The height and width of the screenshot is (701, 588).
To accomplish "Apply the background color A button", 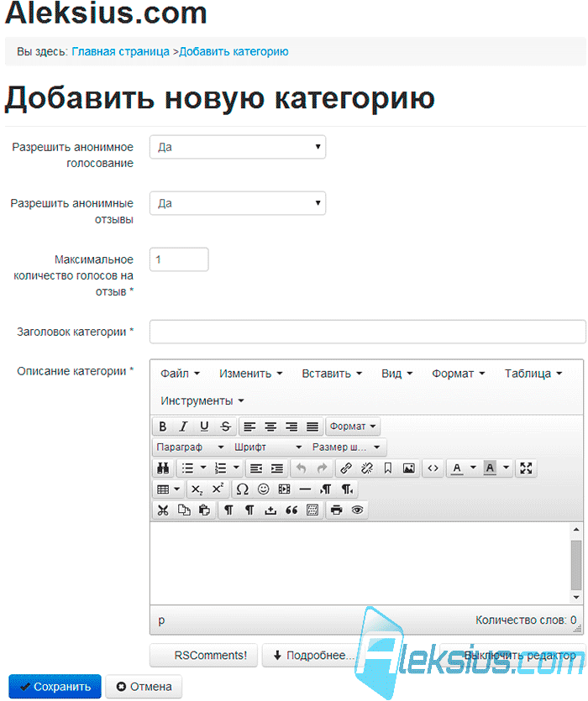I will [x=490, y=468].
